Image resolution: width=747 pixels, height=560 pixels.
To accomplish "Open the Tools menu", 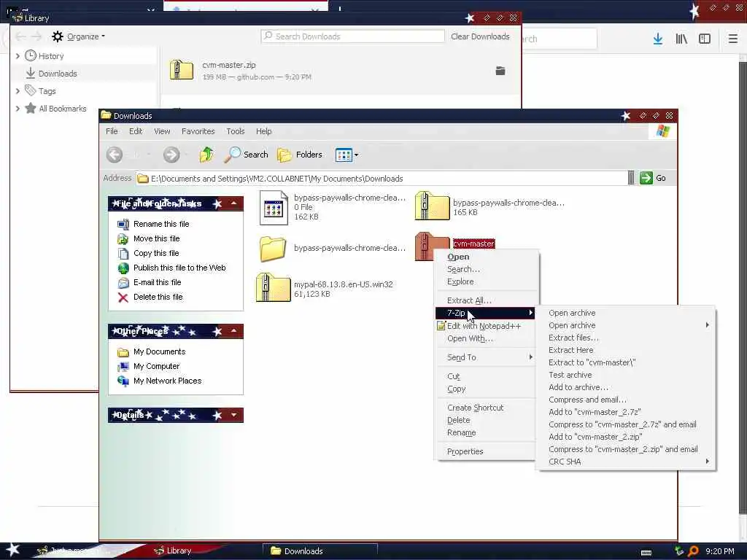I will tap(236, 131).
